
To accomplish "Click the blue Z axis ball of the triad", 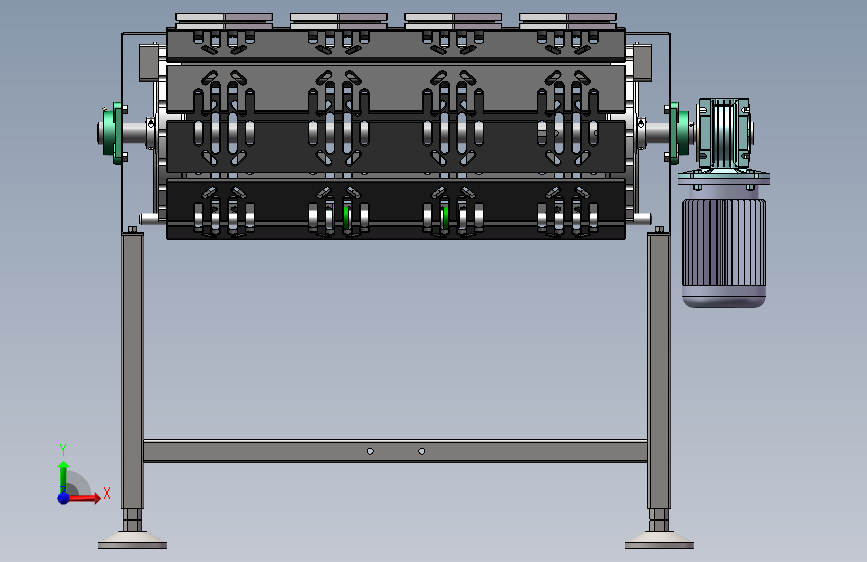I will tap(64, 498).
